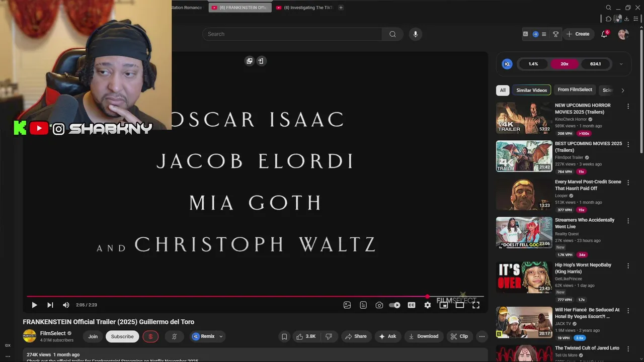
Task: Open the thumbnail image icon in player controls
Action: 347,305
